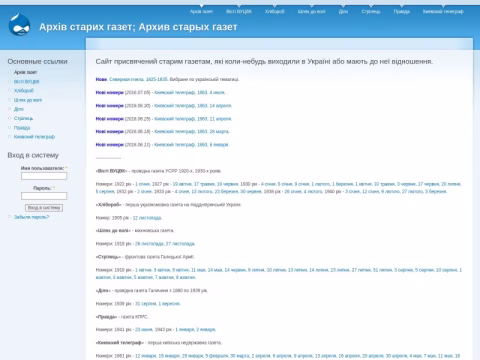This screenshot has width=480, height=360.
Task: Open Вісті ВУЦВК issue '23 березня'
Action: coord(227,191)
